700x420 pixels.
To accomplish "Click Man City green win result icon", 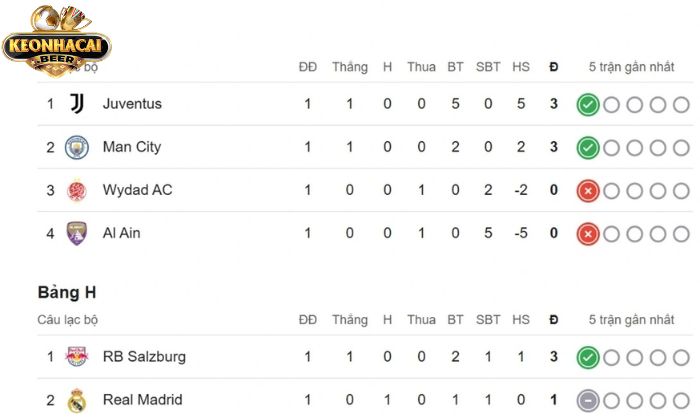I will coord(588,148).
